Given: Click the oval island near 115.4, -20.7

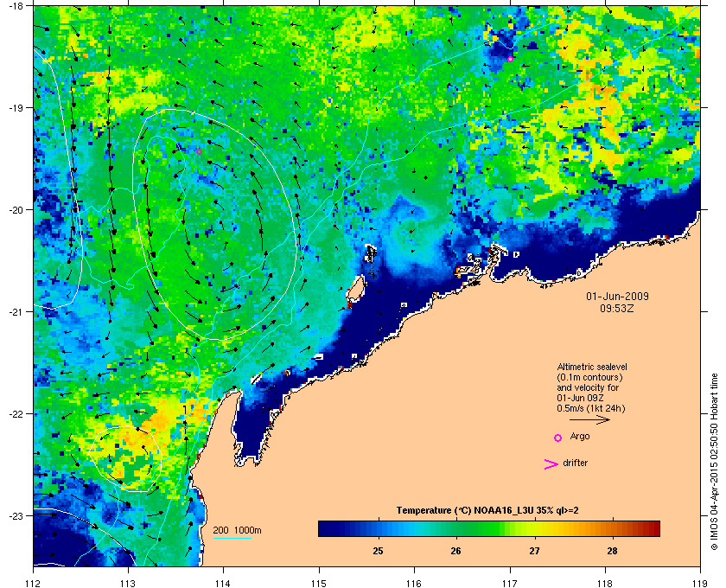Looking at the screenshot, I should (x=355, y=289).
